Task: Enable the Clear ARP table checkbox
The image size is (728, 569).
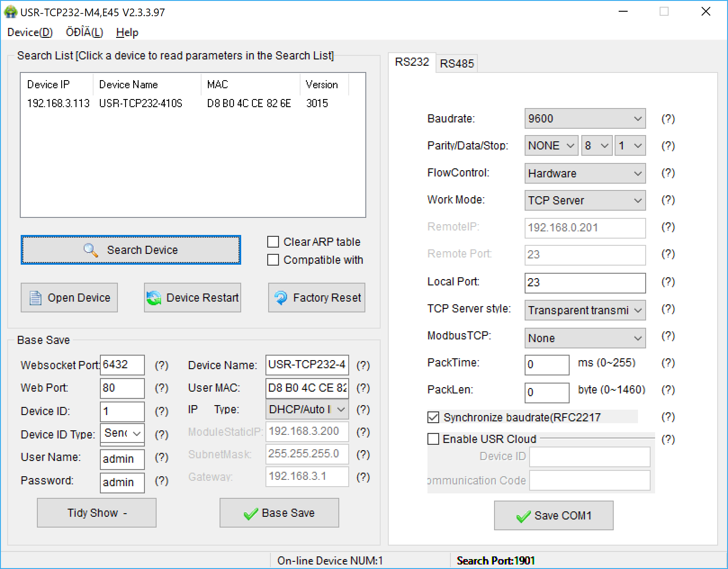Action: click(273, 242)
